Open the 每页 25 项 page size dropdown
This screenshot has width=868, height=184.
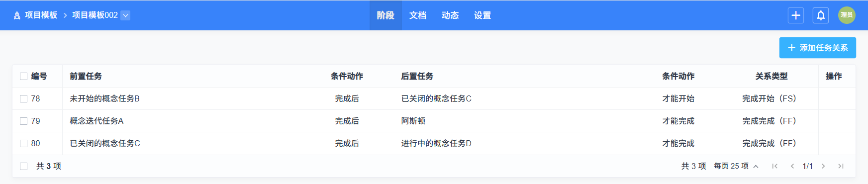click(x=736, y=166)
